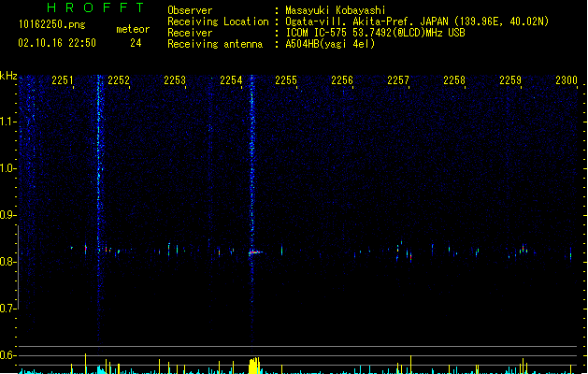Click receiver value ICOM IC-575 53.7492 MHz USB
588x374 pixels.
(x=375, y=33)
